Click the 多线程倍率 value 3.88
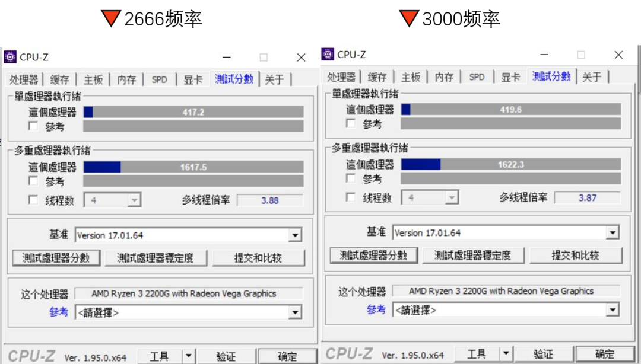The width and height of the screenshot is (641, 364). 270,200
